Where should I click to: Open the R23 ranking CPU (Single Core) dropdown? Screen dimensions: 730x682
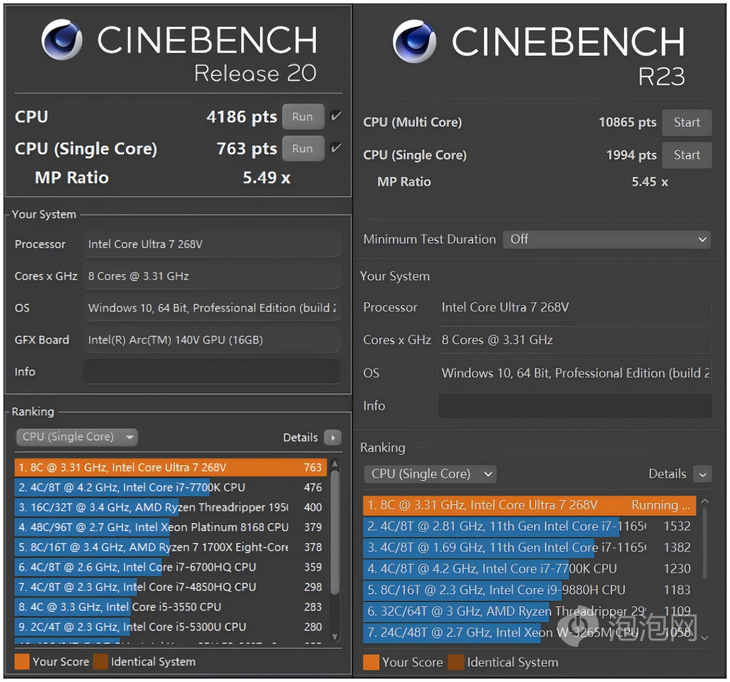pos(431,474)
